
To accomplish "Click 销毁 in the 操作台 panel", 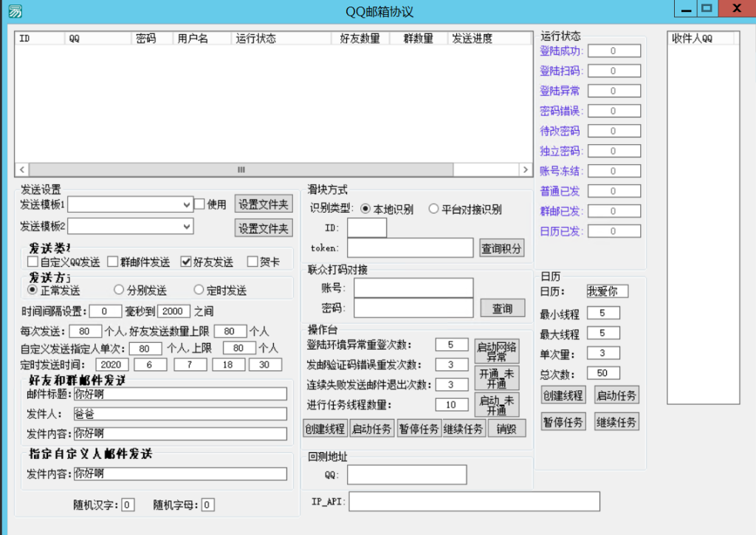I will point(506,429).
